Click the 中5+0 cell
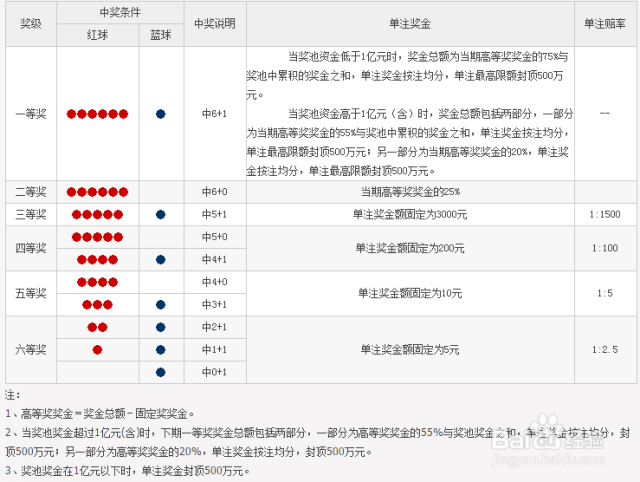Screen dimensions: 640x482 (215, 237)
